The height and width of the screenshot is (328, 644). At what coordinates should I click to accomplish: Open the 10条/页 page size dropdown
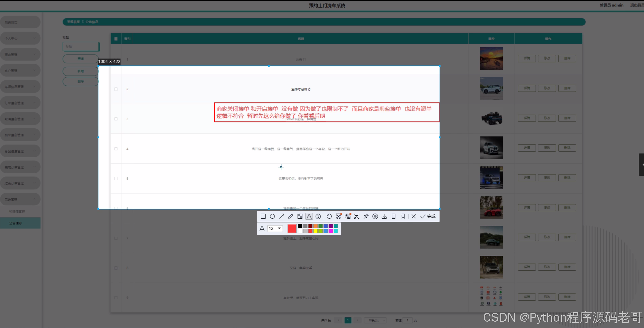(375, 320)
